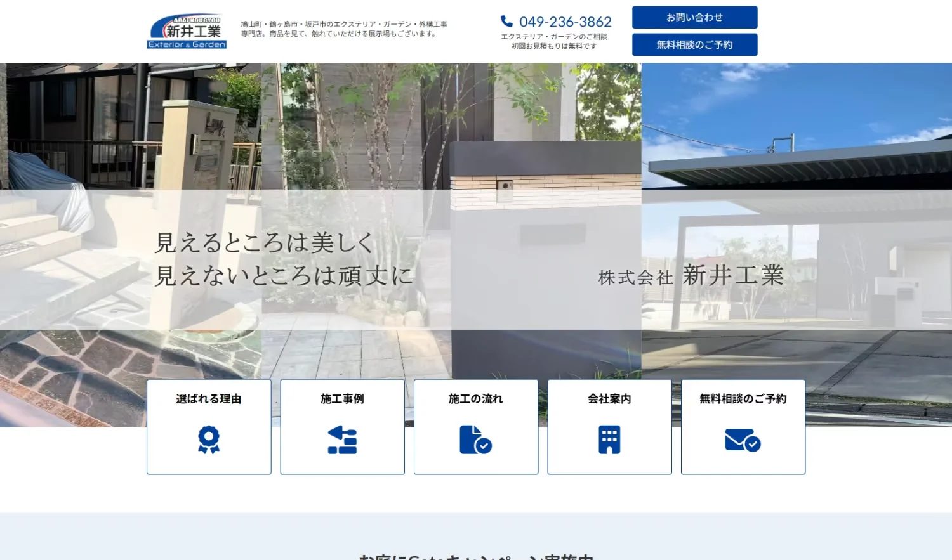The width and height of the screenshot is (952, 560).
Task: Click the award ribbon icon
Action: tap(209, 440)
